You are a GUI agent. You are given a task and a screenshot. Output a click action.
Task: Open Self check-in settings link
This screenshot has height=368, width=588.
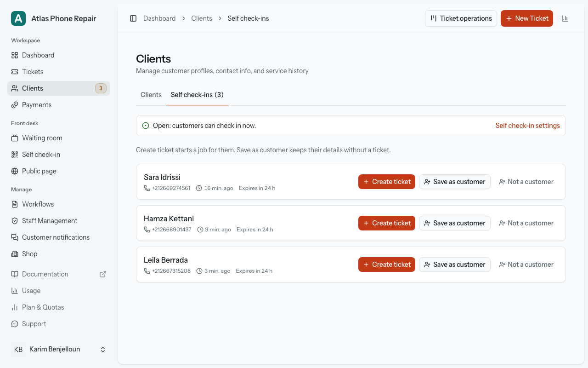[x=528, y=126]
